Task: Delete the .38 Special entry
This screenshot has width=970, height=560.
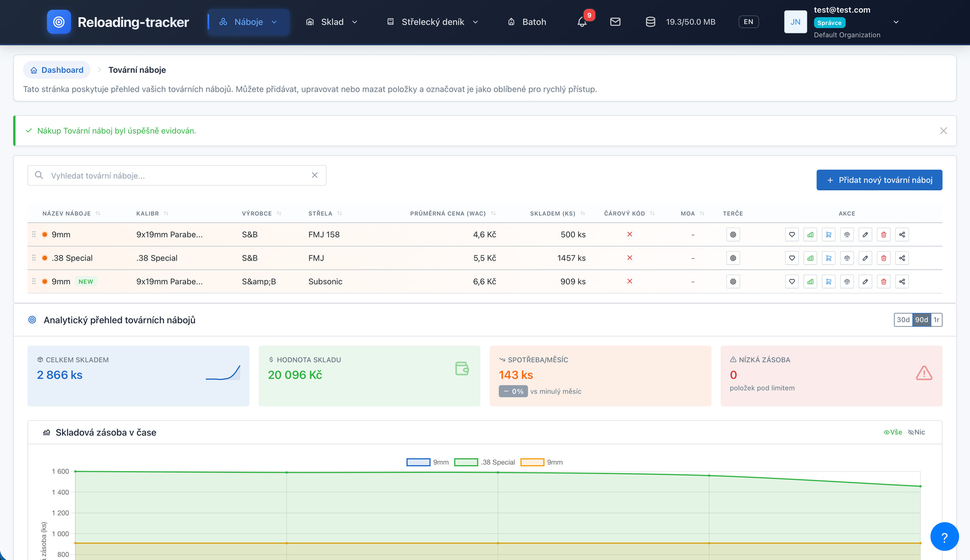Action: coord(884,258)
